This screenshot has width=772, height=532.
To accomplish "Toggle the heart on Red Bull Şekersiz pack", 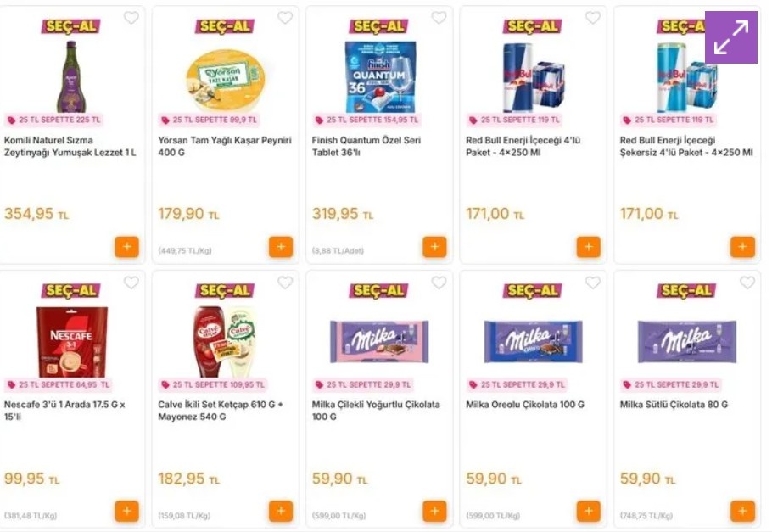I will pyautogui.click(x=747, y=17).
